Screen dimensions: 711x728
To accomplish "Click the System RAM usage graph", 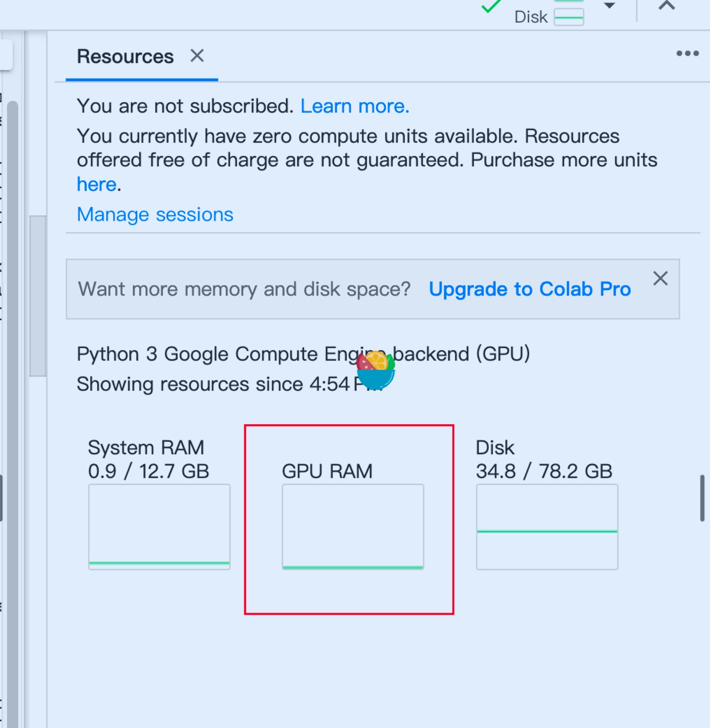I will point(160,527).
